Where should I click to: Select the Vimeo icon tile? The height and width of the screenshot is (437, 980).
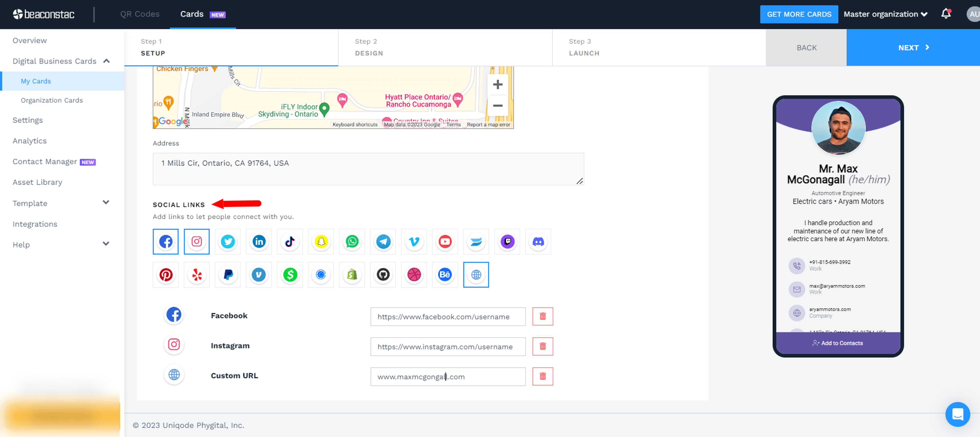pos(414,242)
